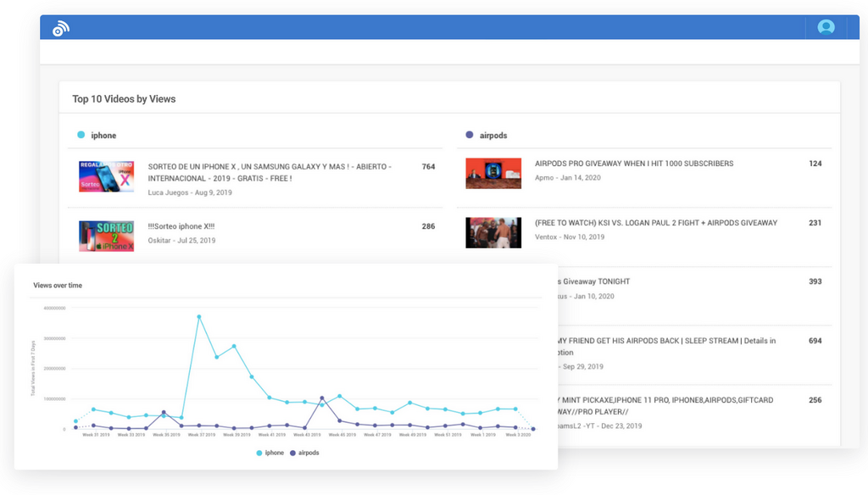Open the AIRPODS PRO GIVEAWAY video thumbnail
The height and width of the screenshot is (495, 868).
(x=493, y=173)
